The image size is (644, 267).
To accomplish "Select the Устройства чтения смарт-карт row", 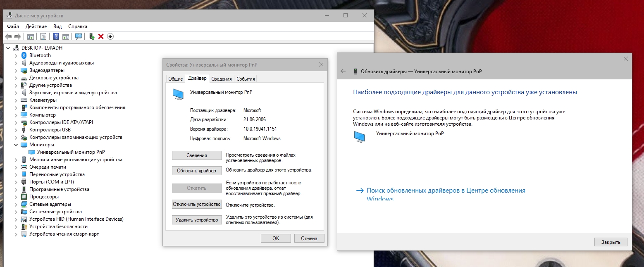I will (x=64, y=234).
